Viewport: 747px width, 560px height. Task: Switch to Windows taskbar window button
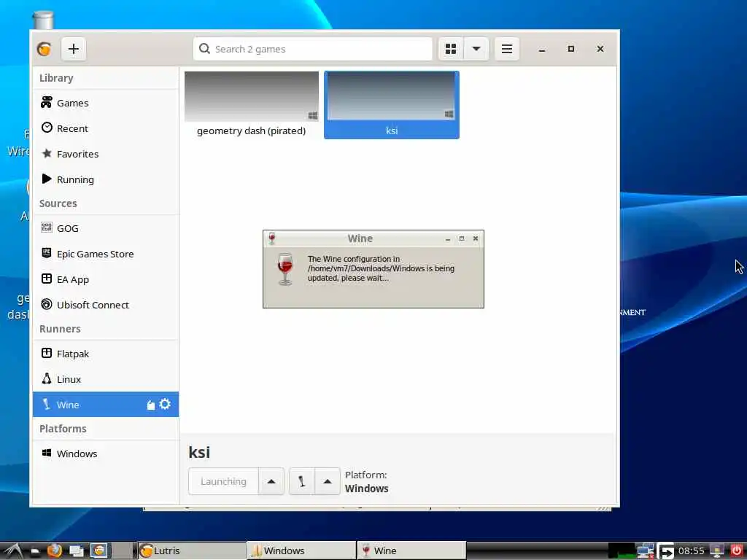[x=301, y=551]
